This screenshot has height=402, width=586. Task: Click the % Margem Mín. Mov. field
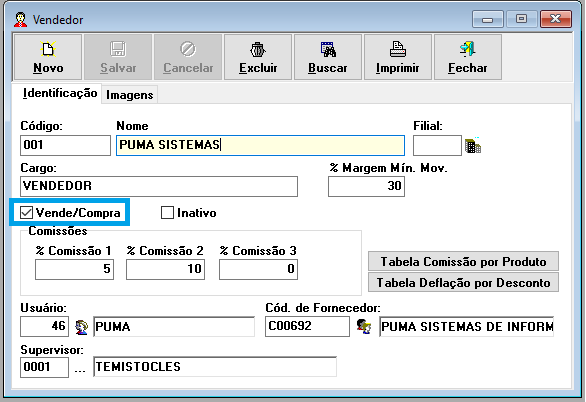pyautogui.click(x=366, y=186)
